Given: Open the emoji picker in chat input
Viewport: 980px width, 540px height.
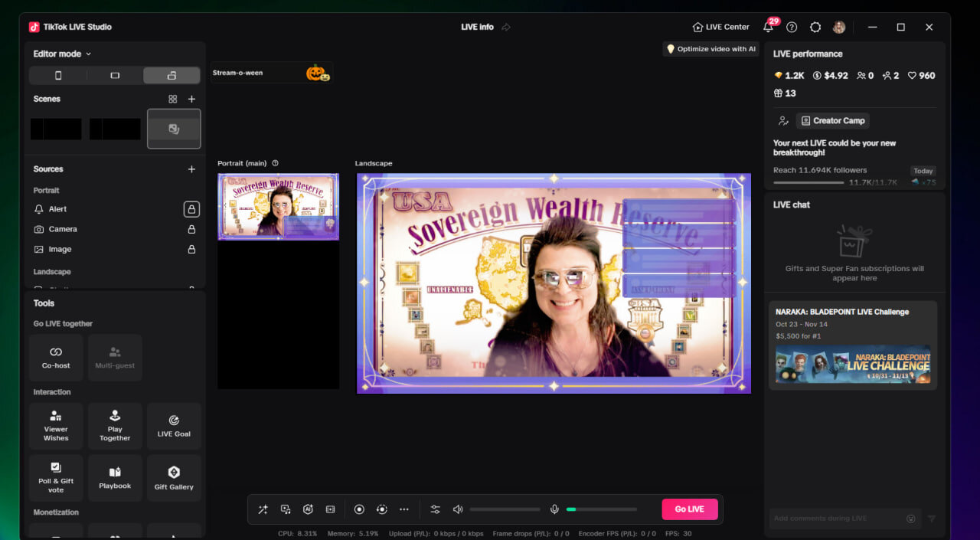Looking at the screenshot, I should (x=911, y=519).
